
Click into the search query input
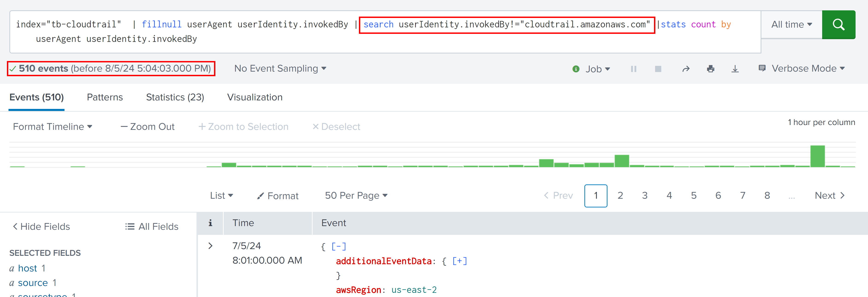tap(371, 39)
